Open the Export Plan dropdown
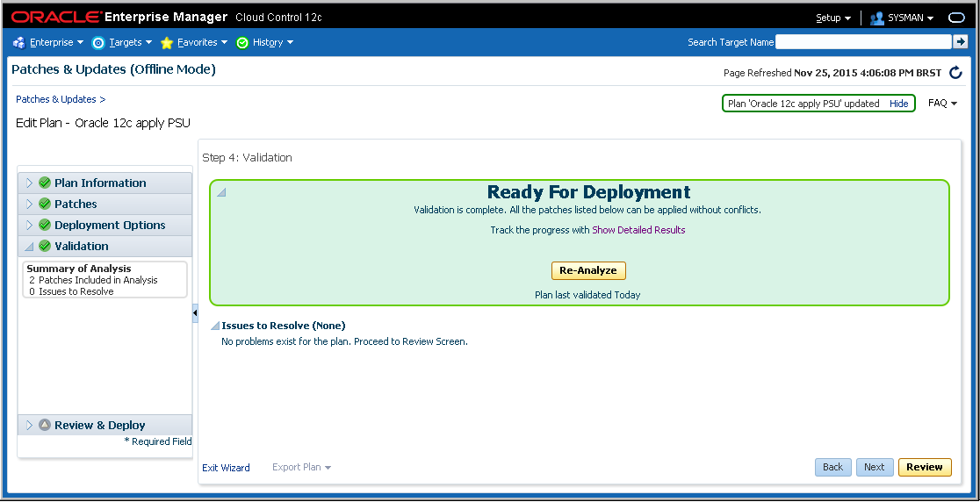The image size is (980, 502). [x=301, y=467]
